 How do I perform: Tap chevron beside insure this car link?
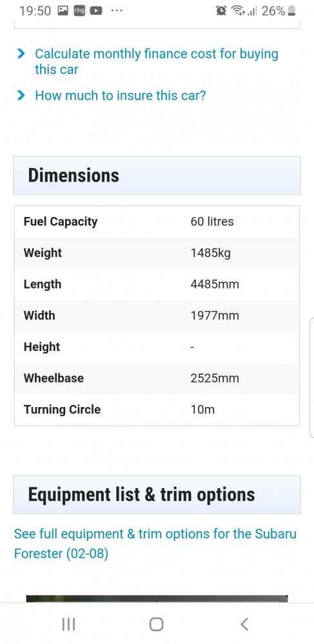click(21, 96)
